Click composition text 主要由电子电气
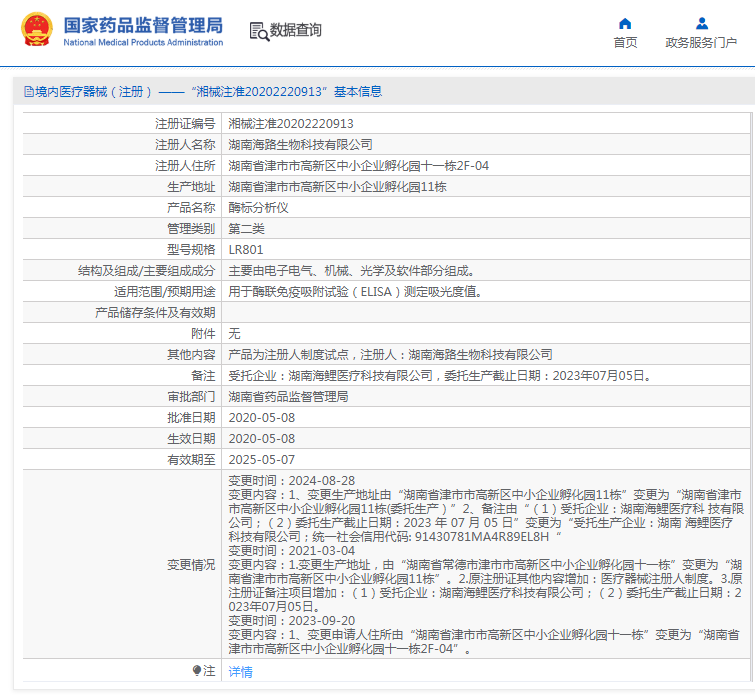755x696 pixels. click(x=353, y=271)
